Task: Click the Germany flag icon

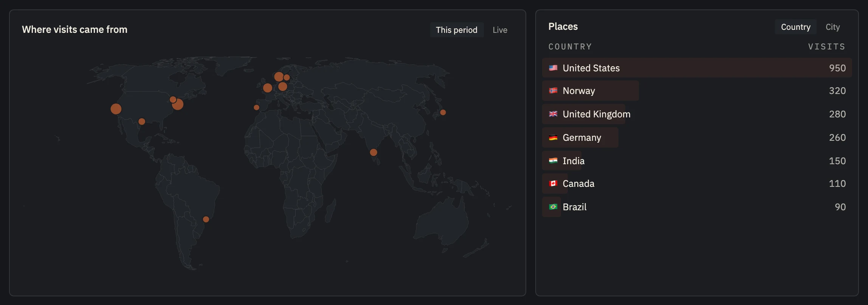Action: click(553, 137)
